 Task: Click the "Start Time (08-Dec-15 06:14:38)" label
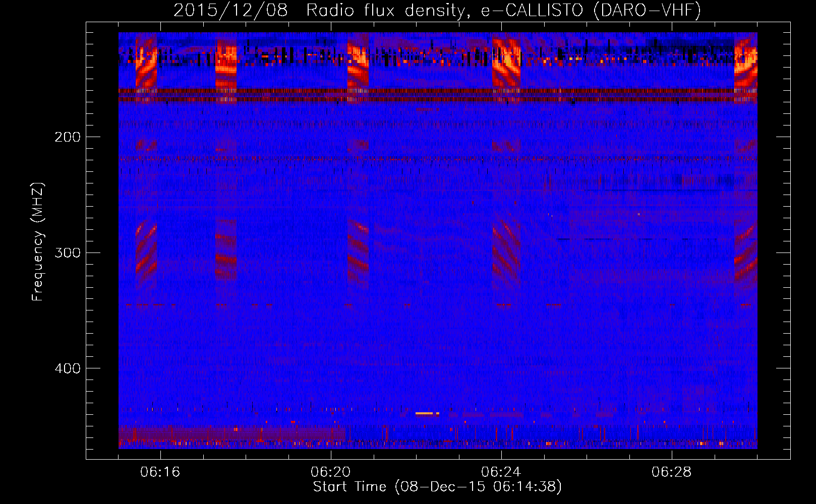pos(437,487)
